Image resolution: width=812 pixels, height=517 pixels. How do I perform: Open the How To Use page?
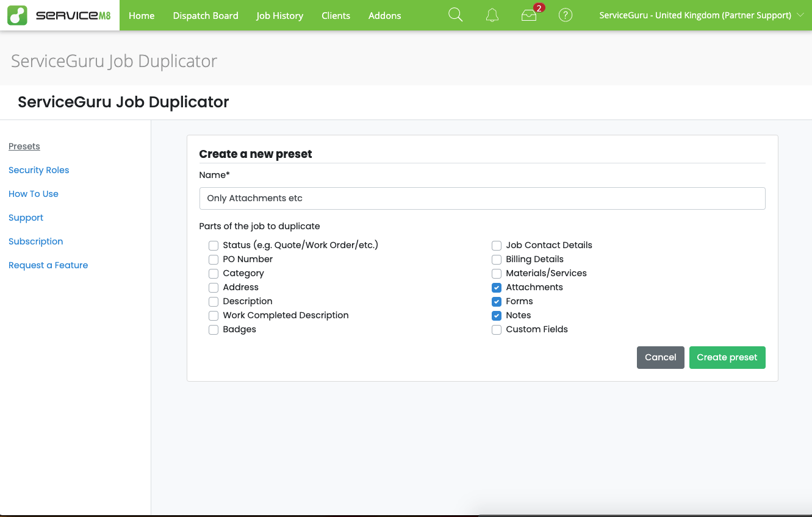(34, 194)
